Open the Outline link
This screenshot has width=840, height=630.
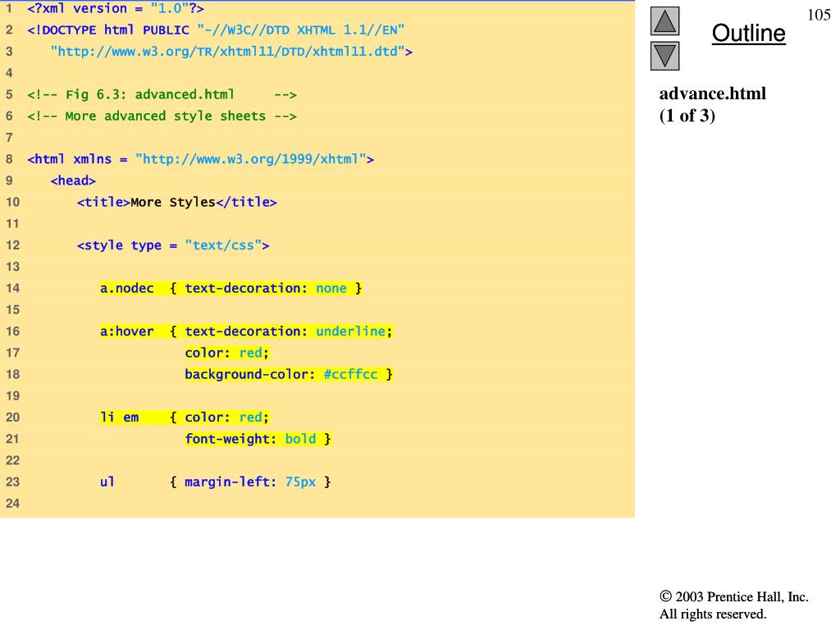point(748,33)
